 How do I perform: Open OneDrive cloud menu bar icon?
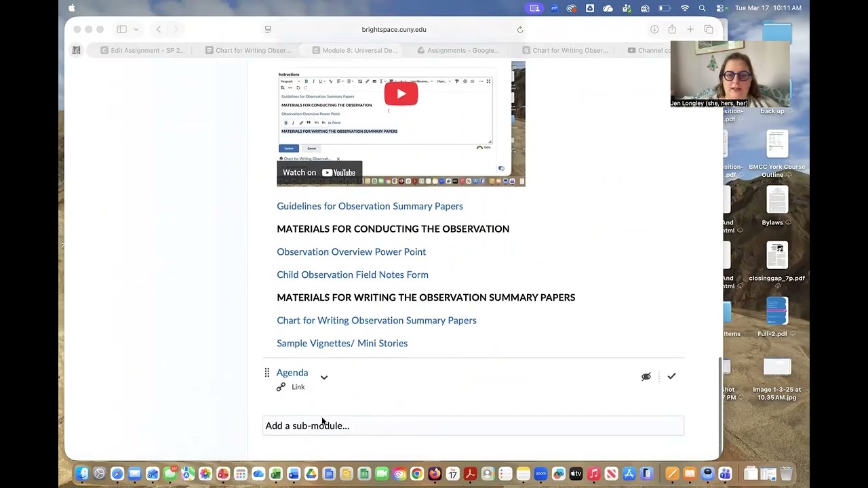click(x=608, y=8)
